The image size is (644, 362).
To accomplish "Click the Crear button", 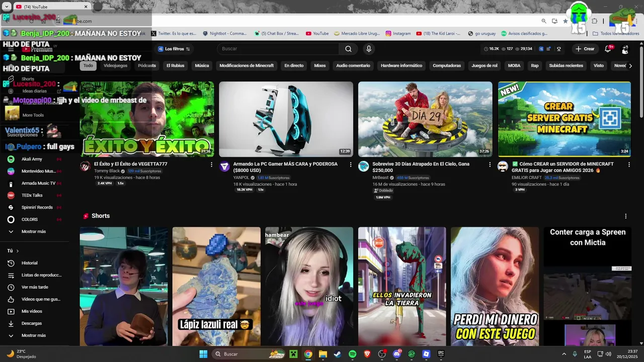I will pyautogui.click(x=585, y=49).
